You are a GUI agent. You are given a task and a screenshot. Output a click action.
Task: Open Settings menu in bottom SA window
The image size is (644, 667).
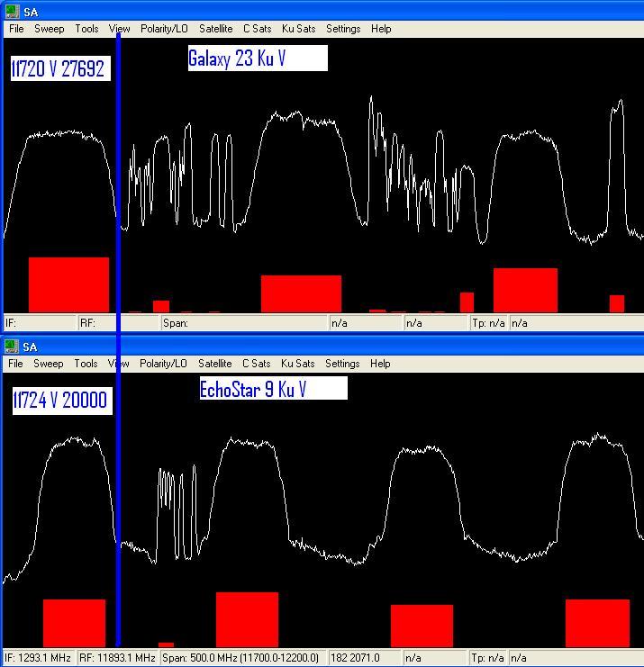342,364
